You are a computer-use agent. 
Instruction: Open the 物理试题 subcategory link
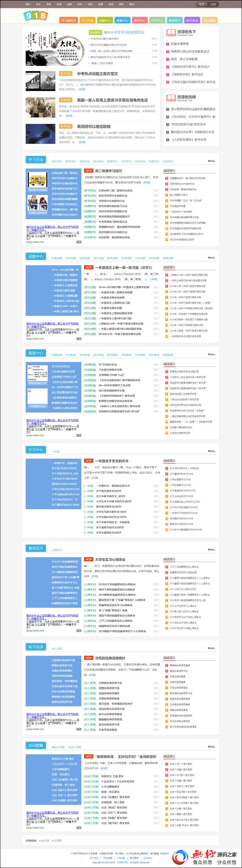coord(57,258)
